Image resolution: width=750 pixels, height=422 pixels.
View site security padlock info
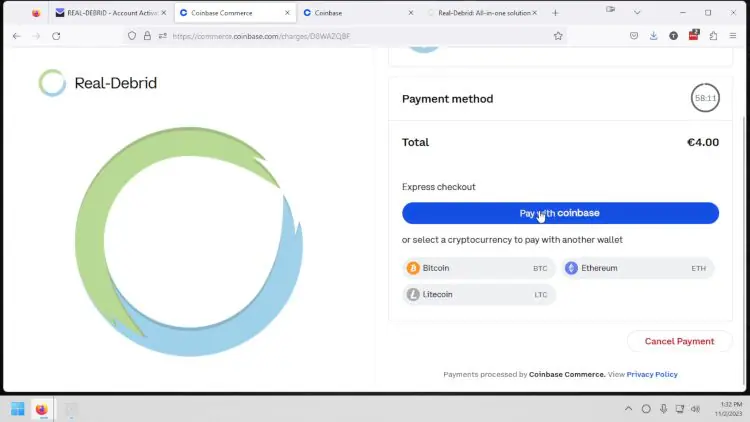coord(147,36)
